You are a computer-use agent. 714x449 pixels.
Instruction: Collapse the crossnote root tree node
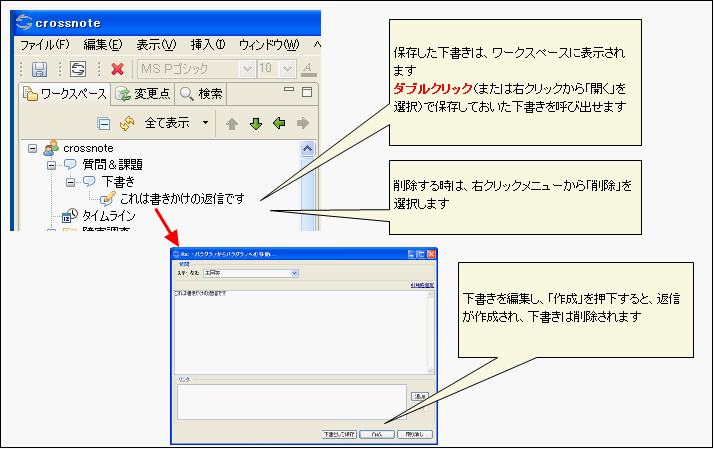point(32,148)
